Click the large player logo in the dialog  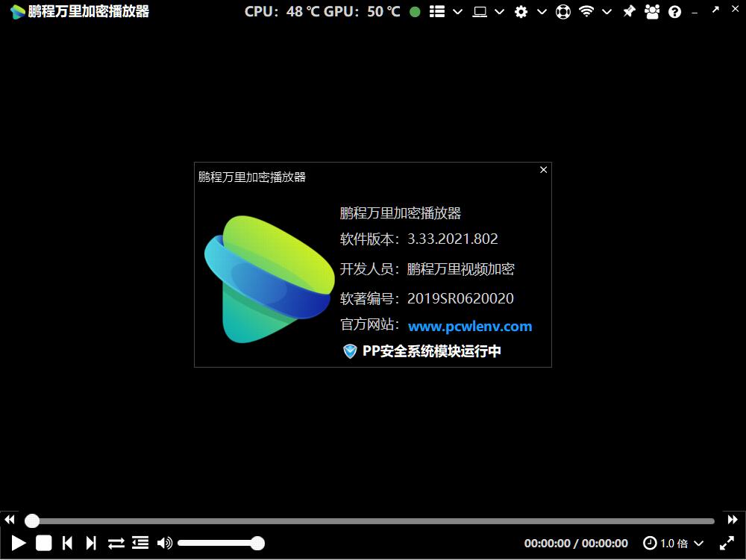[269, 279]
